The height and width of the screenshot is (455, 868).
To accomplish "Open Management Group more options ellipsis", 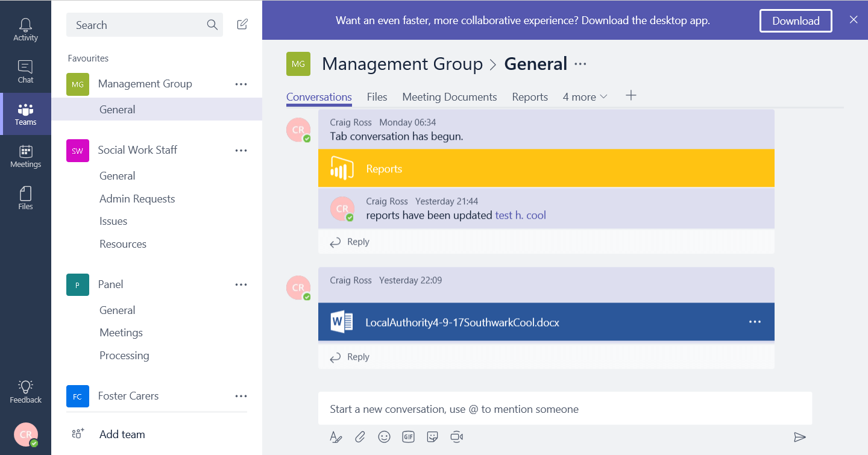I will tap(241, 84).
